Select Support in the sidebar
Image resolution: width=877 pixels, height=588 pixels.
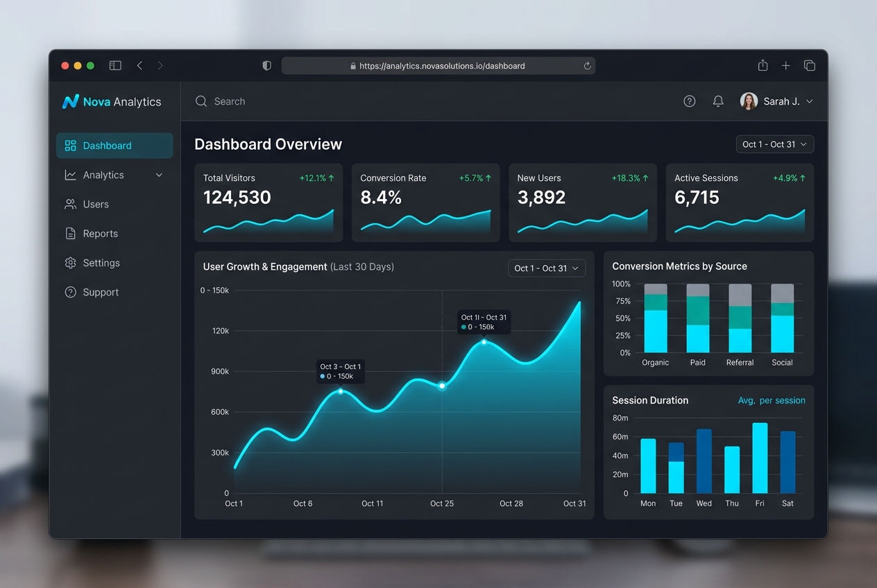(114, 292)
